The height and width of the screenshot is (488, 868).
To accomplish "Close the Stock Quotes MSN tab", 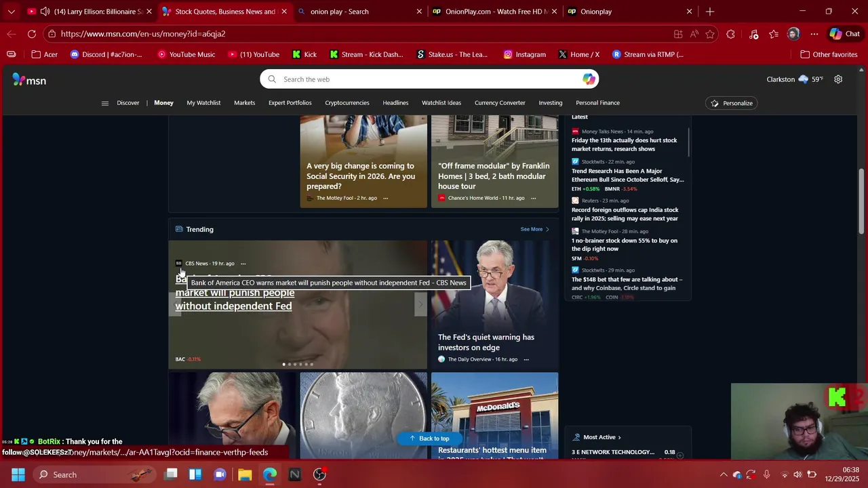I will [283, 12].
